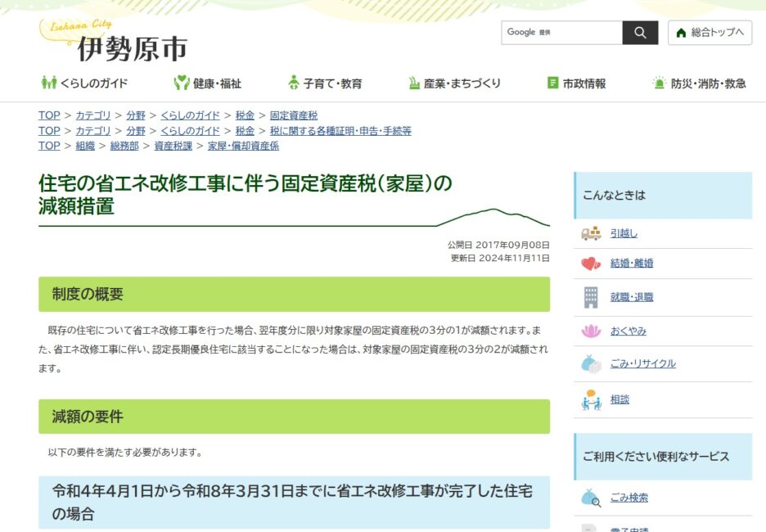Open the 健康・福祉 navigation menu
The height and width of the screenshot is (532, 766).
pos(208,83)
